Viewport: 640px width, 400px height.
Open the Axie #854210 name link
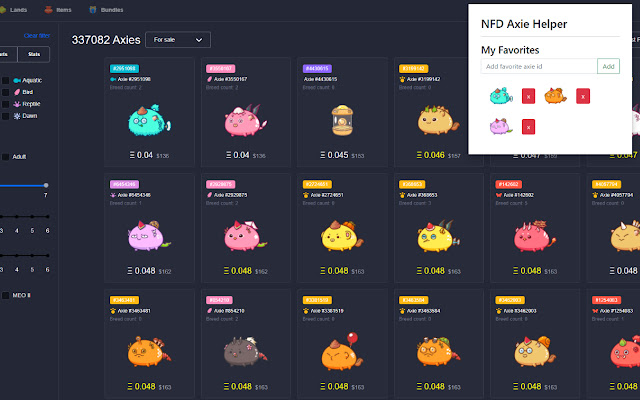[x=229, y=311]
